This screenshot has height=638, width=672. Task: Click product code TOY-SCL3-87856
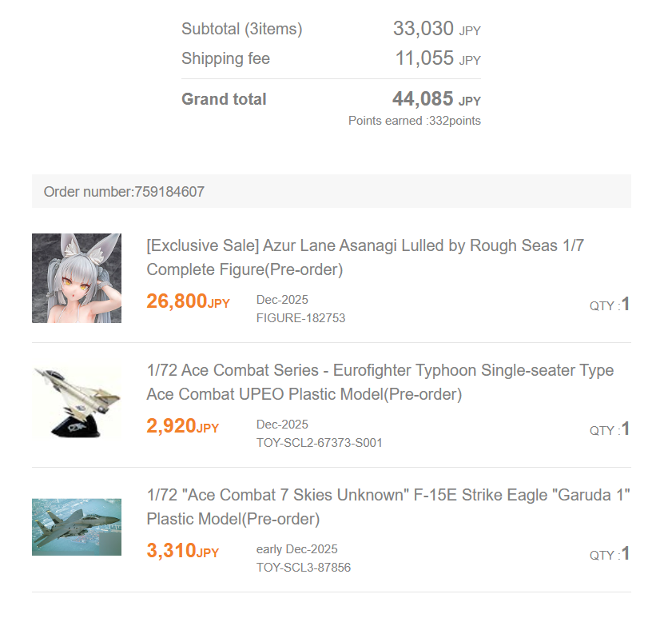(x=303, y=568)
